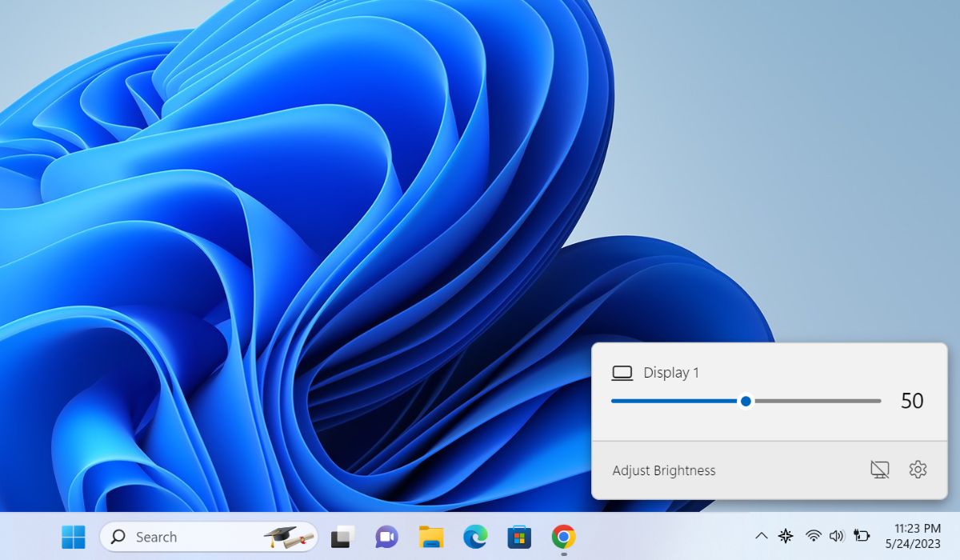Click the laptop icon beside Display 1
Screen dimensions: 960x560
[x=622, y=373]
